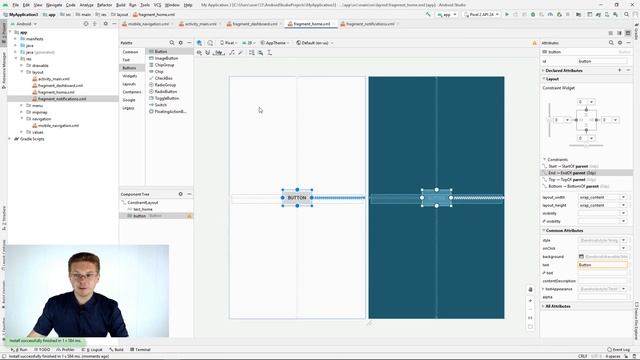Open the Pixel 2 API device dropdown

point(482,14)
